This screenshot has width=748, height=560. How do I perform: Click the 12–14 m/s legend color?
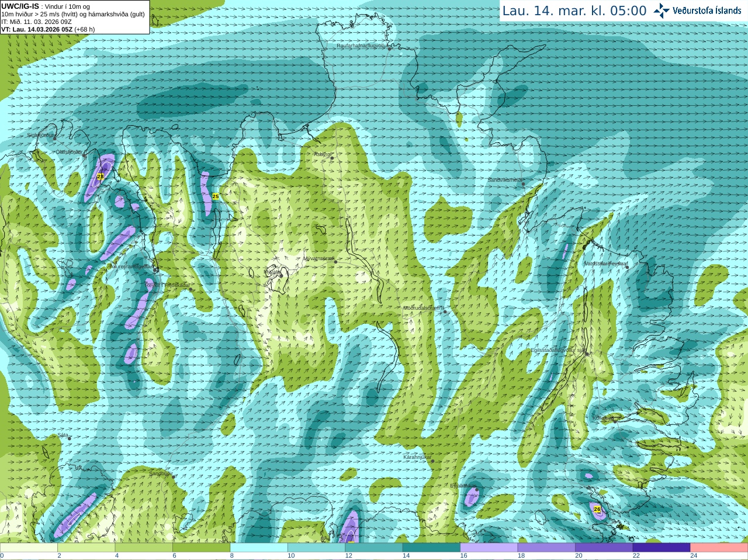tap(374, 548)
